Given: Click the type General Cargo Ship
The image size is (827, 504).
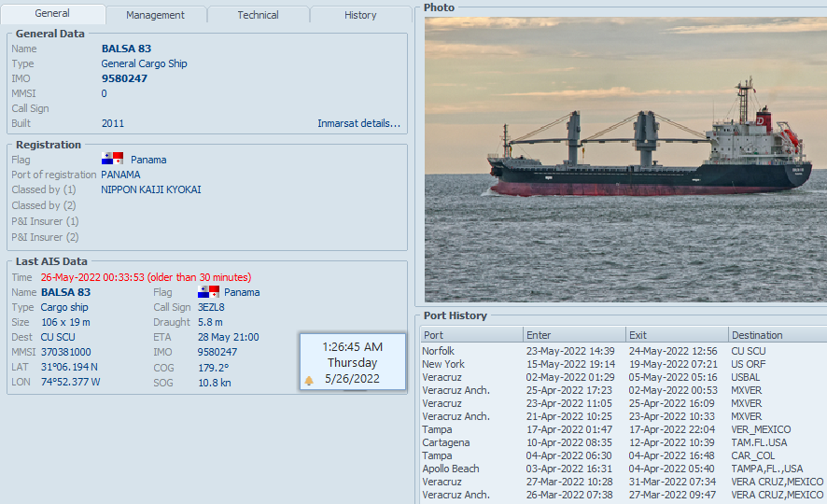Looking at the screenshot, I should [144, 63].
